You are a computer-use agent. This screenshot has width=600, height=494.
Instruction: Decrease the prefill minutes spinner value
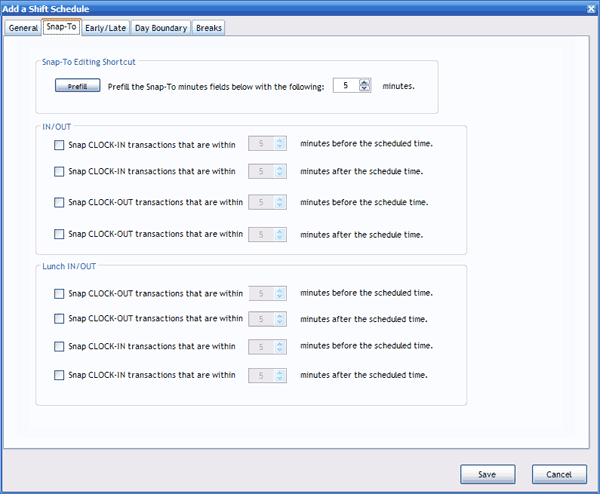pos(365,90)
